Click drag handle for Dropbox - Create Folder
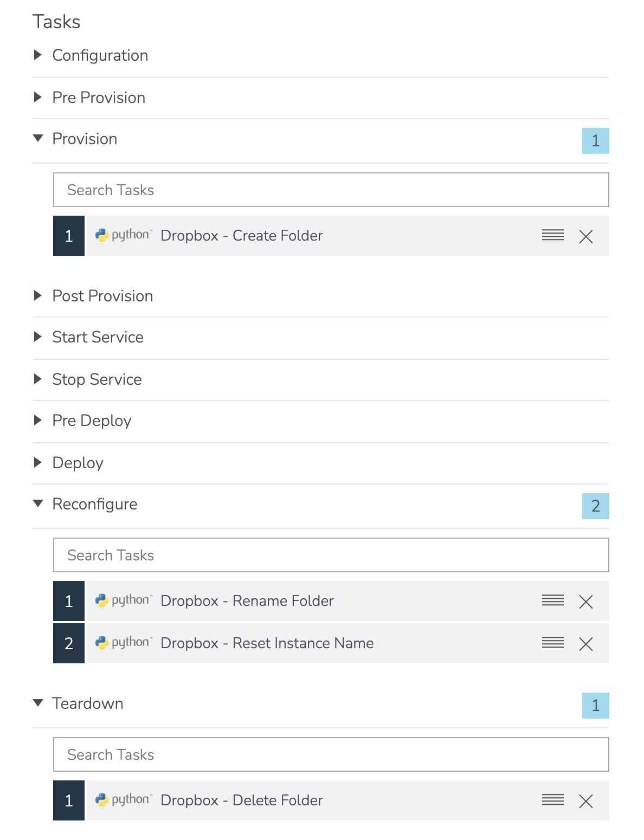 point(553,235)
